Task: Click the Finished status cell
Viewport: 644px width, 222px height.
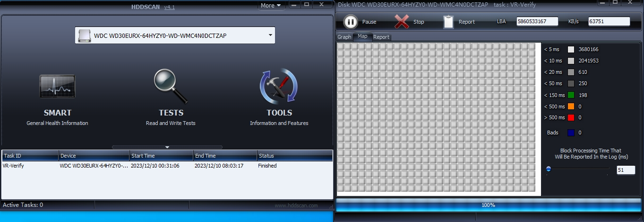Action: tap(267, 166)
